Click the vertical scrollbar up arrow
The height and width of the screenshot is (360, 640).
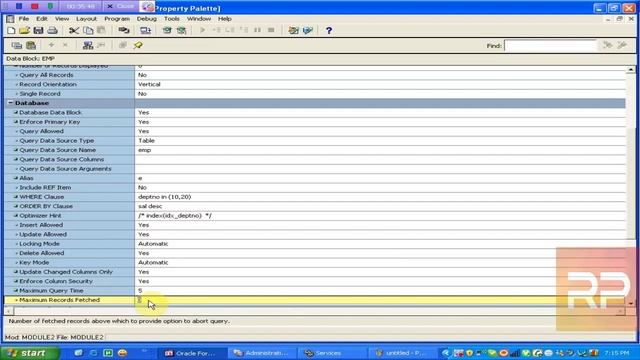pyautogui.click(x=631, y=70)
